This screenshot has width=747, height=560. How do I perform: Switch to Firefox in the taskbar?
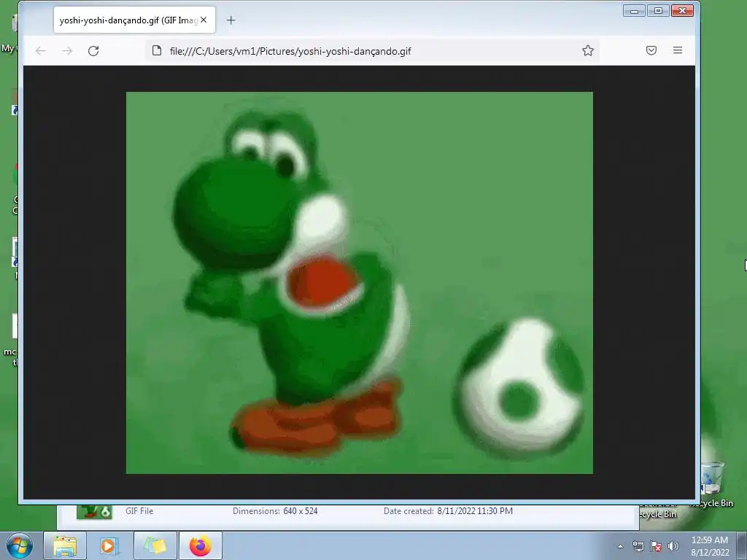tap(201, 545)
